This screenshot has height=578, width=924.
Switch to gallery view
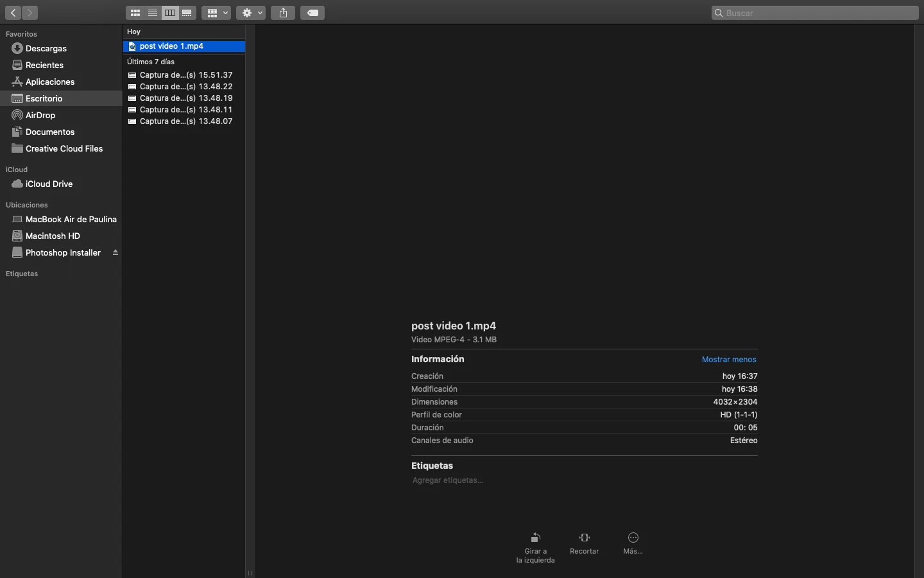coord(187,13)
